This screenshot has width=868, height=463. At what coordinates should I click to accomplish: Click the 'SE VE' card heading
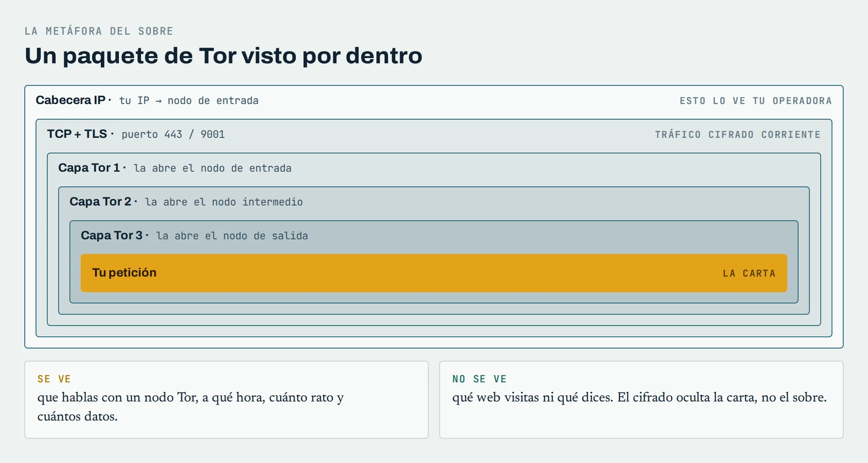54,379
